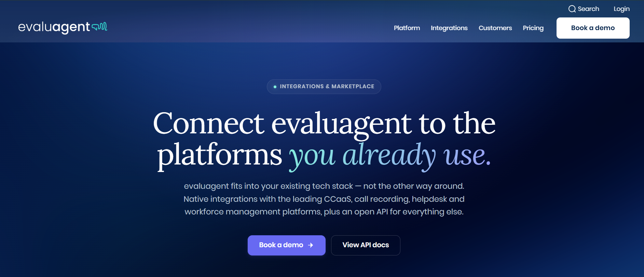Image resolution: width=644 pixels, height=277 pixels.
Task: Open the Integrations menu
Action: [449, 28]
